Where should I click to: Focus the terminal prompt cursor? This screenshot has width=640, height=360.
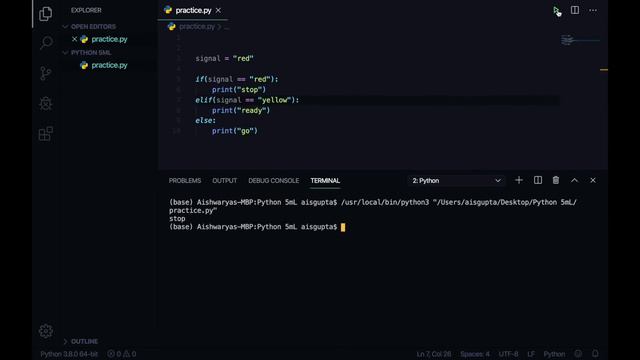pyautogui.click(x=343, y=227)
